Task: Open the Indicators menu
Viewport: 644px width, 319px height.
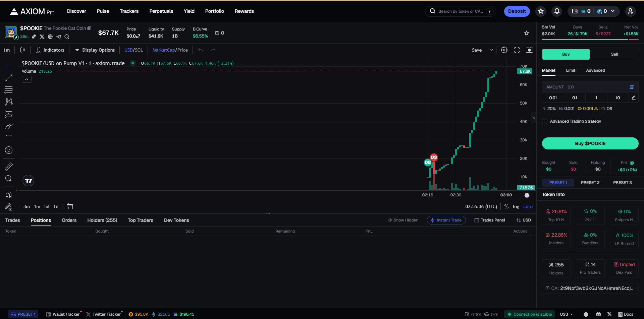Action: 50,50
